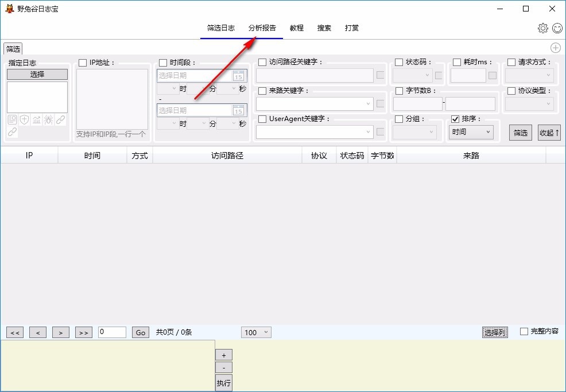
Task: Enable the 耗时ms checkbox
Action: click(x=456, y=62)
